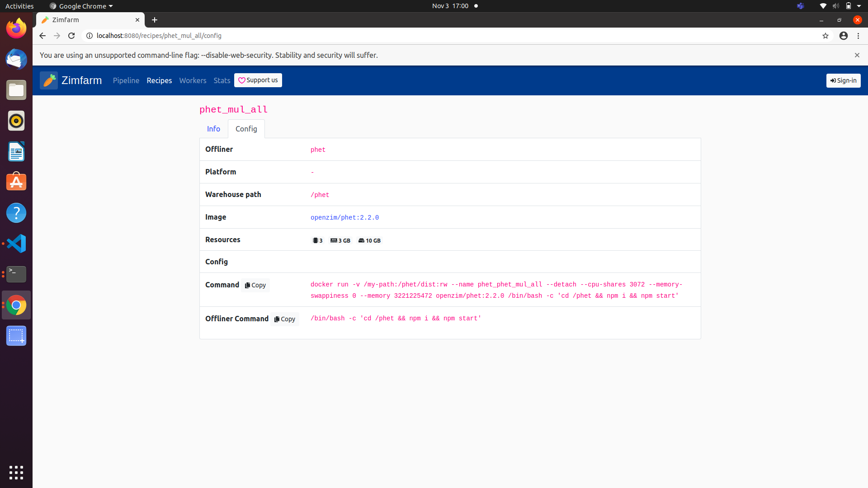Open the Chrome three-dot menu
This screenshot has width=868, height=488.
coord(858,36)
